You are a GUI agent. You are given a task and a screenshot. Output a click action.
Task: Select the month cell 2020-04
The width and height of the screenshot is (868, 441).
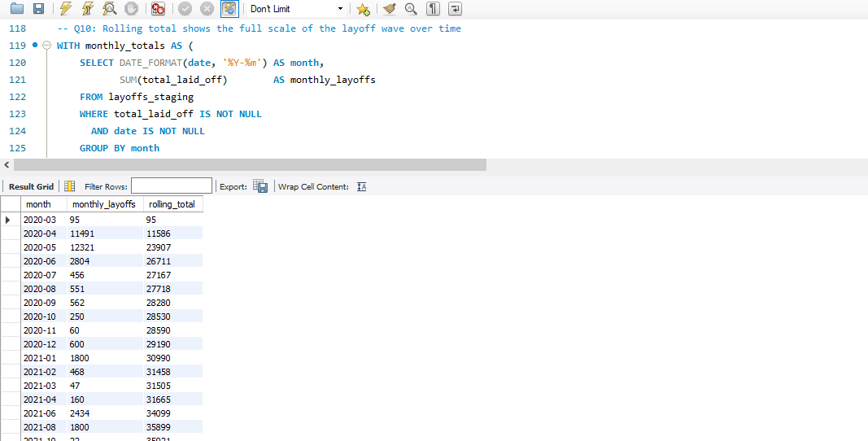click(44, 234)
